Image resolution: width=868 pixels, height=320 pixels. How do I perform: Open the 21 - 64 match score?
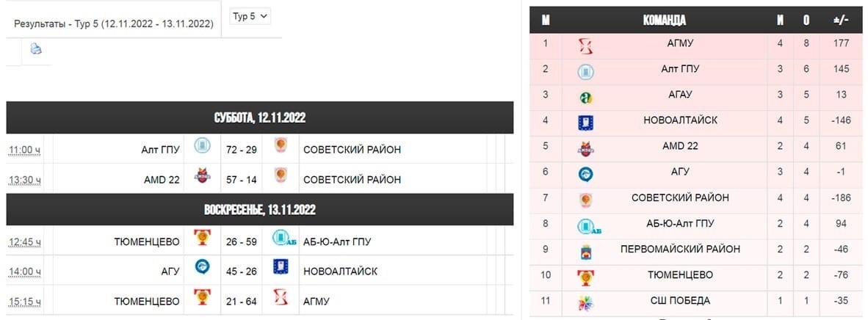242,301
